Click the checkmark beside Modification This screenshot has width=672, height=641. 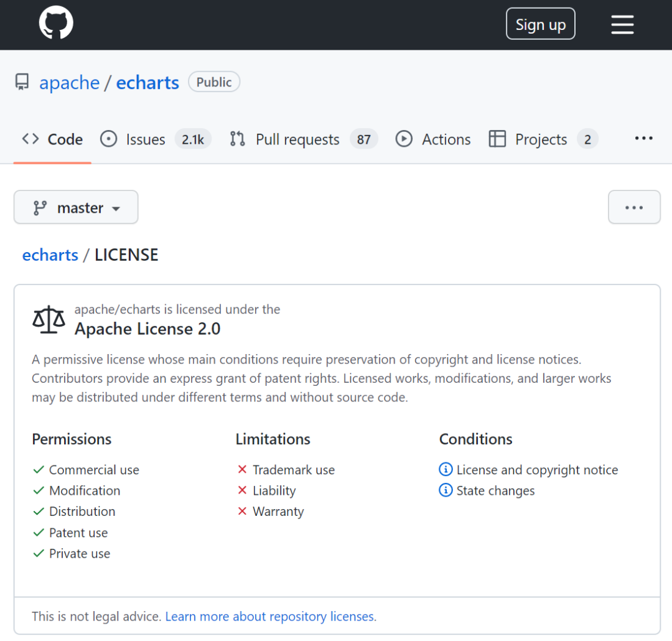(39, 490)
